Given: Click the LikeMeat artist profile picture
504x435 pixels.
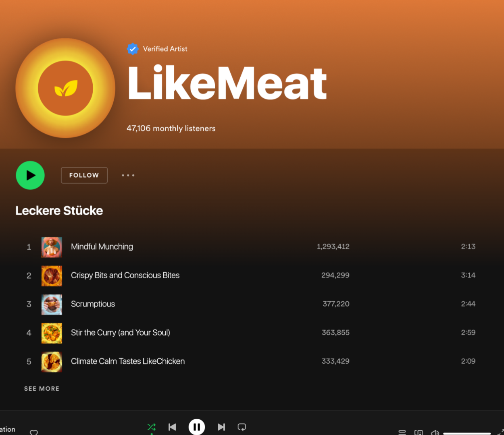Looking at the screenshot, I should (x=65, y=88).
